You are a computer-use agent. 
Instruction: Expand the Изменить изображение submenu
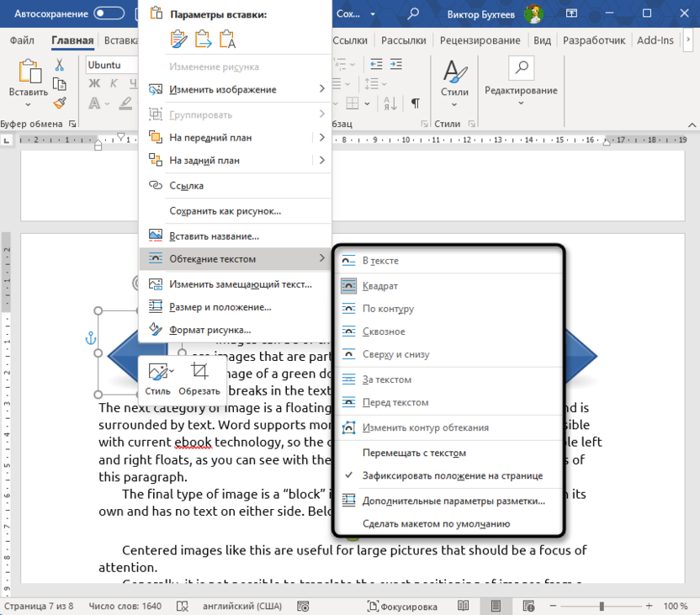tap(235, 89)
